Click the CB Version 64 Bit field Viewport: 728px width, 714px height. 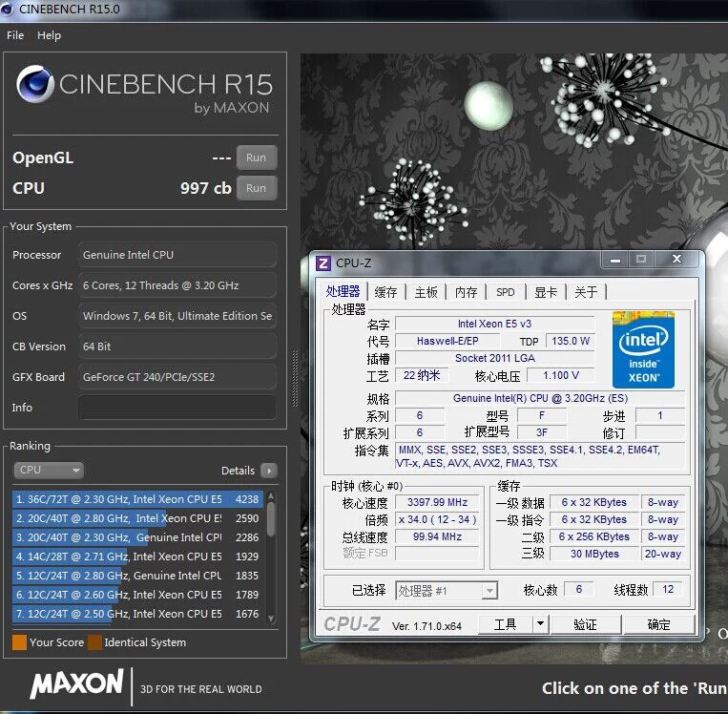click(177, 346)
